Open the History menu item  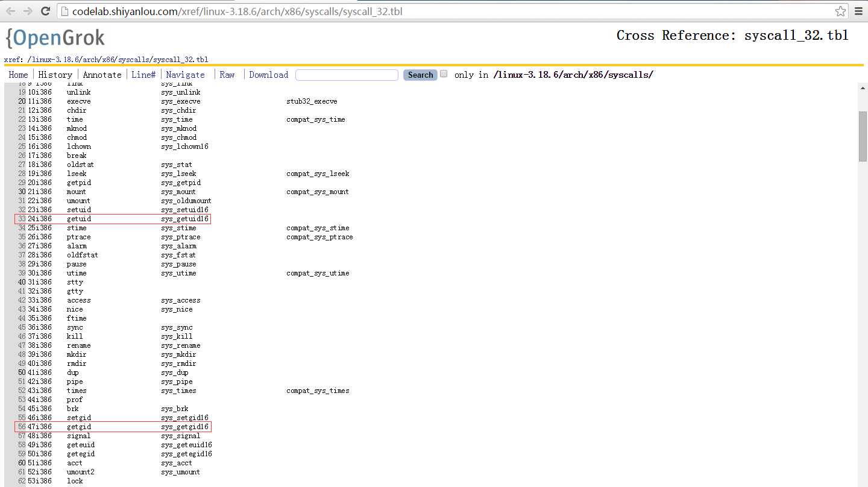tap(55, 75)
